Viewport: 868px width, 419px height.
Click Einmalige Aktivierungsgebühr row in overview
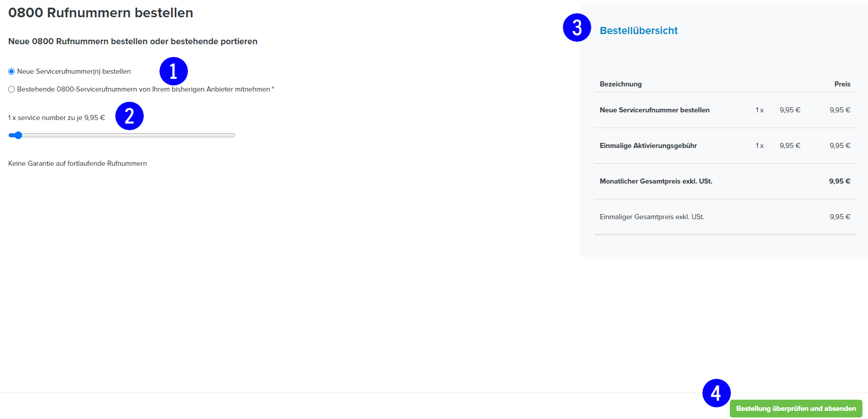coord(725,145)
